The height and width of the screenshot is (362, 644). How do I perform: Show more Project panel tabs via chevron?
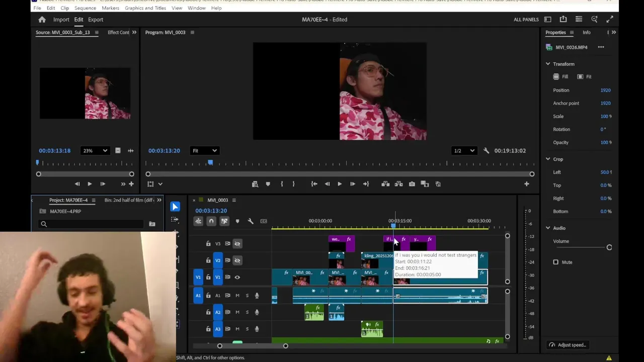click(x=159, y=200)
